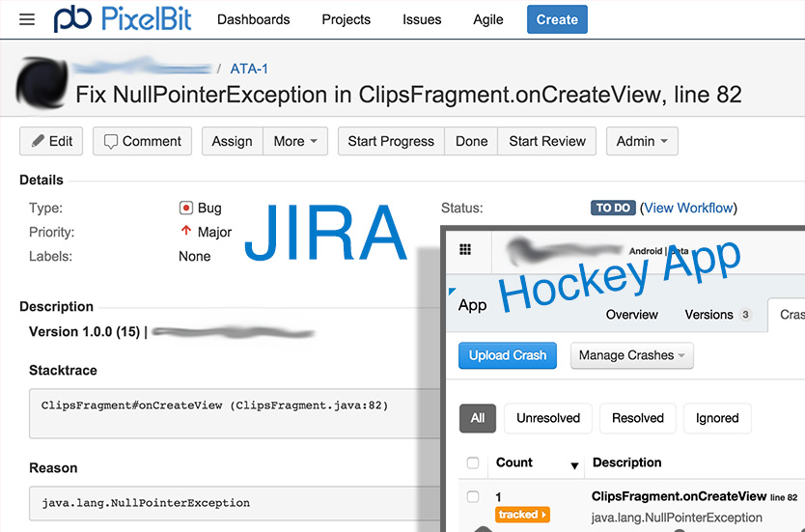The width and height of the screenshot is (805, 532).
Task: Click the Upload Crash button
Action: [508, 355]
